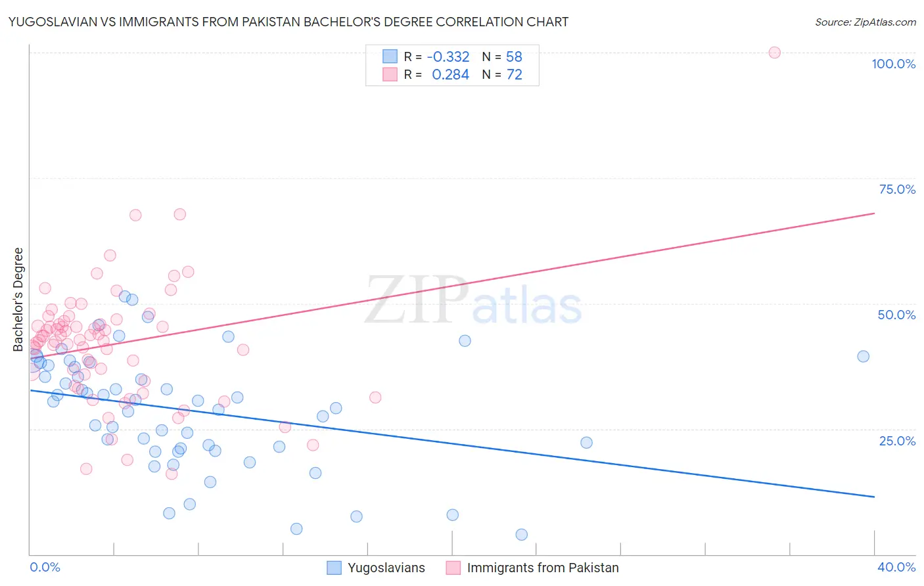Screen dimensions: 924x586
Task: Click the pink outlier point at 100%
Action: (774, 53)
